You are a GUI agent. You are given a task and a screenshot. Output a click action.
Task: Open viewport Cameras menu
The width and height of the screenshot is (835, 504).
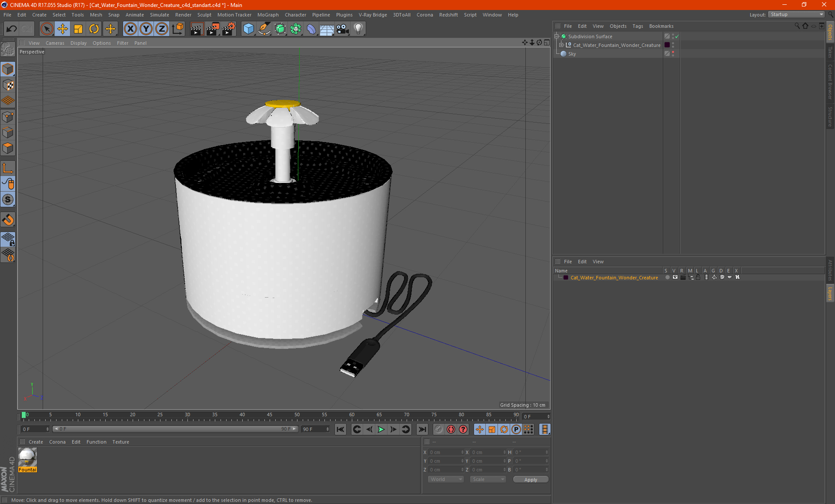[x=55, y=43]
